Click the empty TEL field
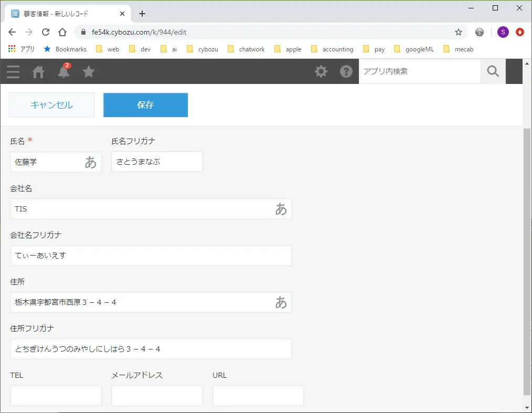The width and height of the screenshot is (532, 413). click(56, 396)
